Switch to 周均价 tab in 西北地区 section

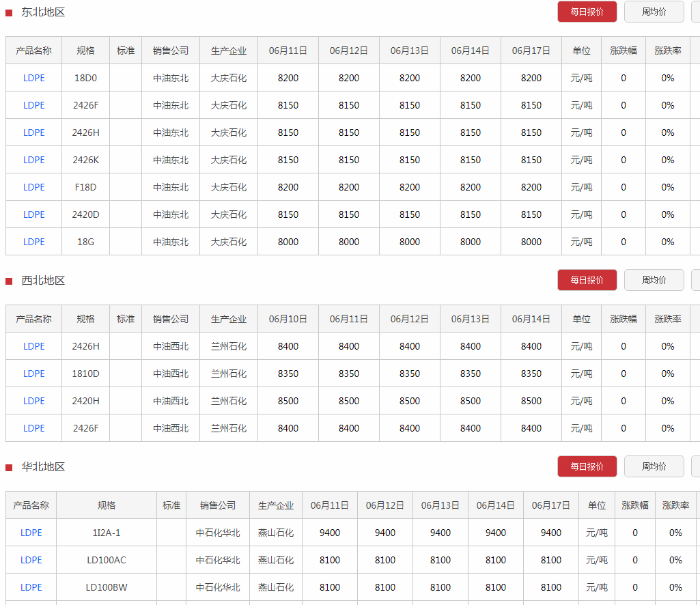(x=654, y=280)
